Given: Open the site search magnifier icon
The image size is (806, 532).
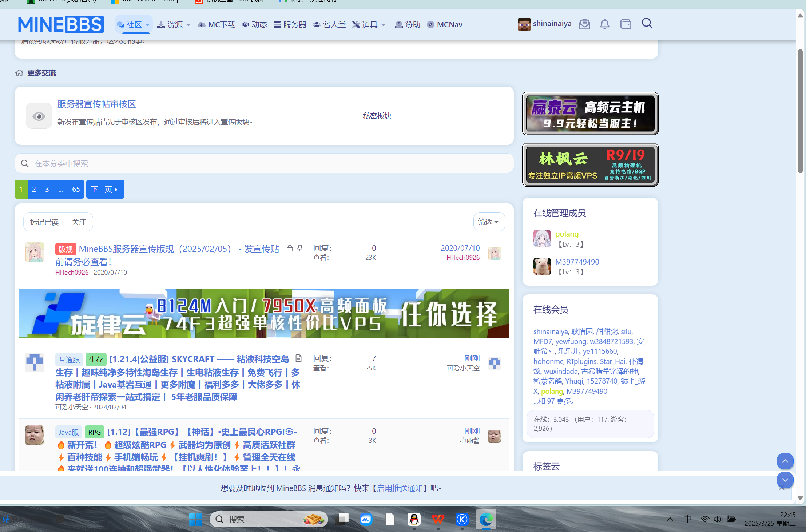Looking at the screenshot, I should pos(647,24).
